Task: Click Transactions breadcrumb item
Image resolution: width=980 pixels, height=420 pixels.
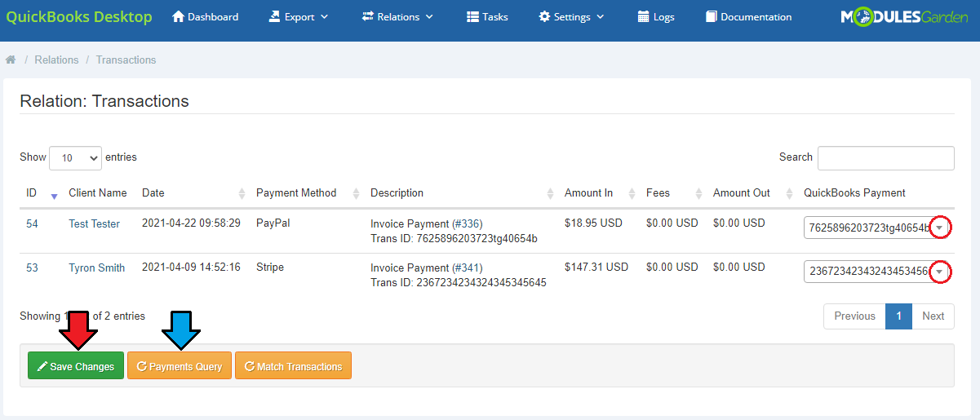Action: coord(126,60)
